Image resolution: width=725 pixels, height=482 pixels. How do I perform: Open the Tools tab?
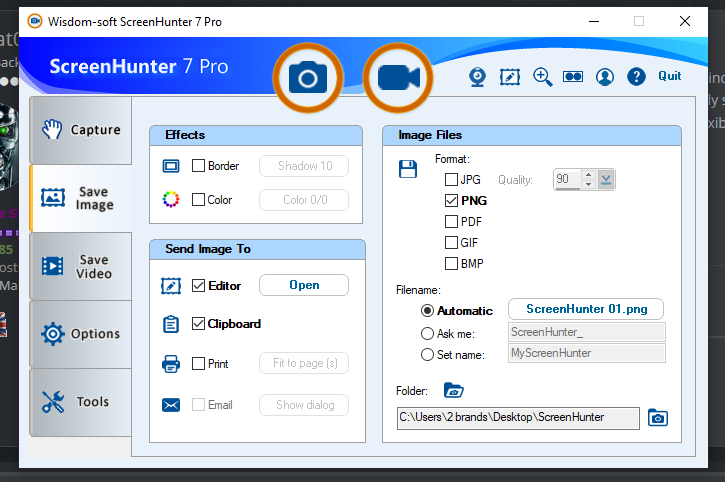click(x=81, y=402)
